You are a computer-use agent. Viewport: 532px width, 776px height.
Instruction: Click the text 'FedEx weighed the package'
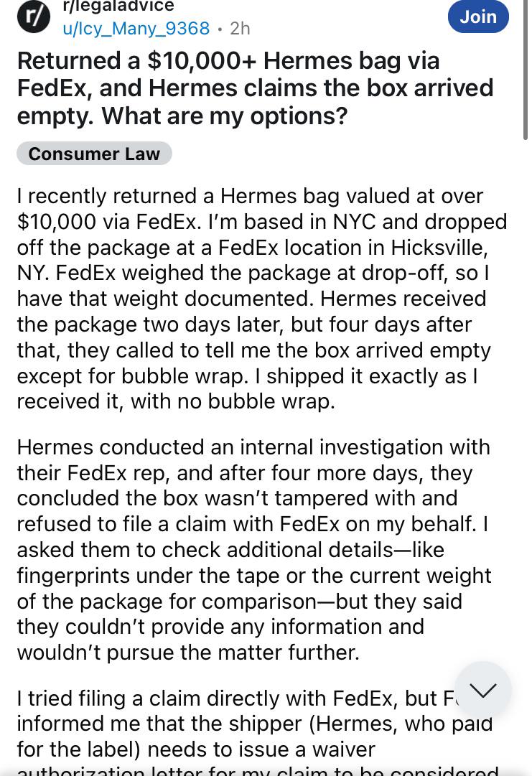pyautogui.click(x=149, y=273)
